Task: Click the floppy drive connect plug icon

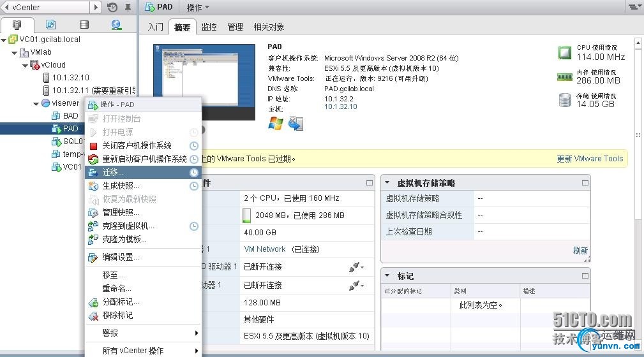Action: pos(356,285)
